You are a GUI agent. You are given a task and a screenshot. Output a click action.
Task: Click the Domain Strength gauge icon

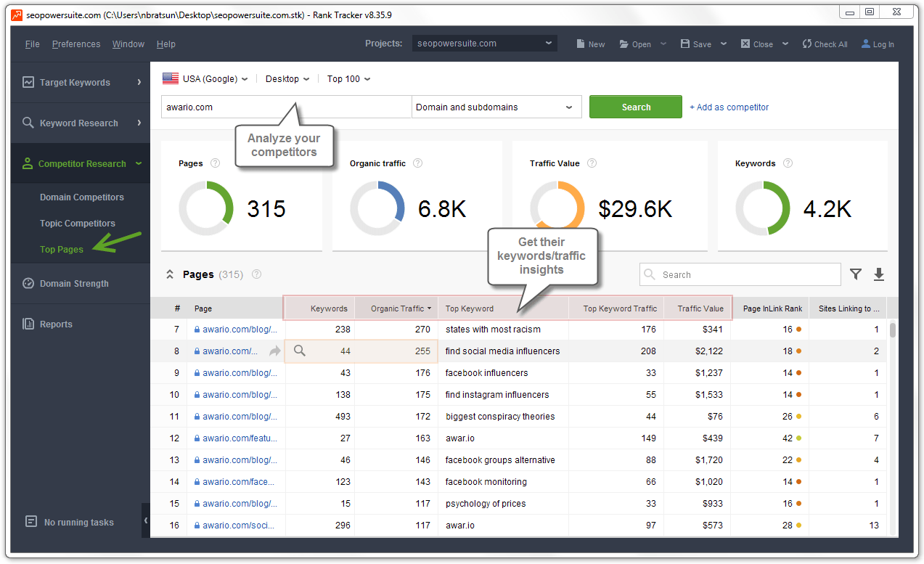28,283
